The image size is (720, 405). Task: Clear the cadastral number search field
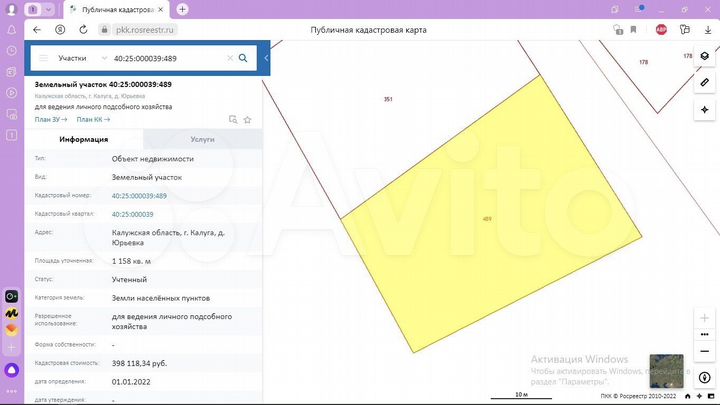230,58
